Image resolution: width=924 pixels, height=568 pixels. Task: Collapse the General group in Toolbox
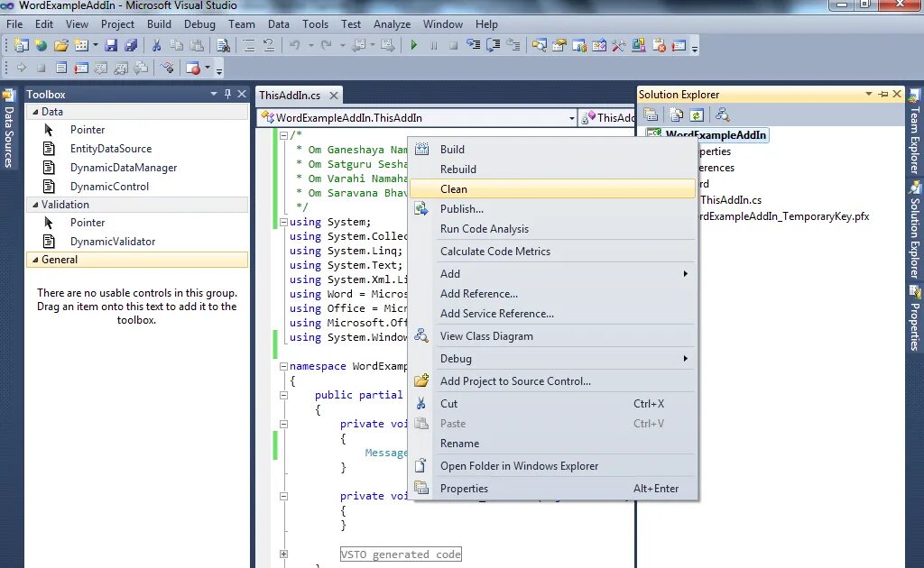pyautogui.click(x=35, y=260)
